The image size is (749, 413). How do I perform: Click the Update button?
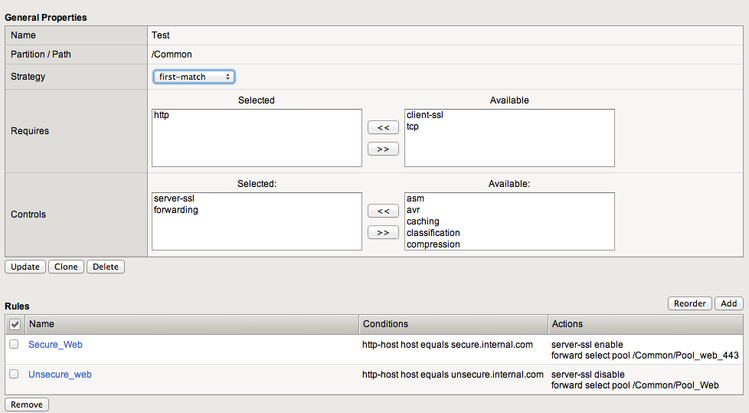(x=25, y=267)
